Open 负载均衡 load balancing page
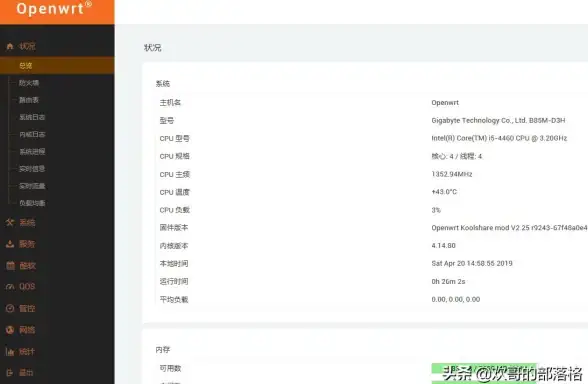The width and height of the screenshot is (588, 384). 32,203
